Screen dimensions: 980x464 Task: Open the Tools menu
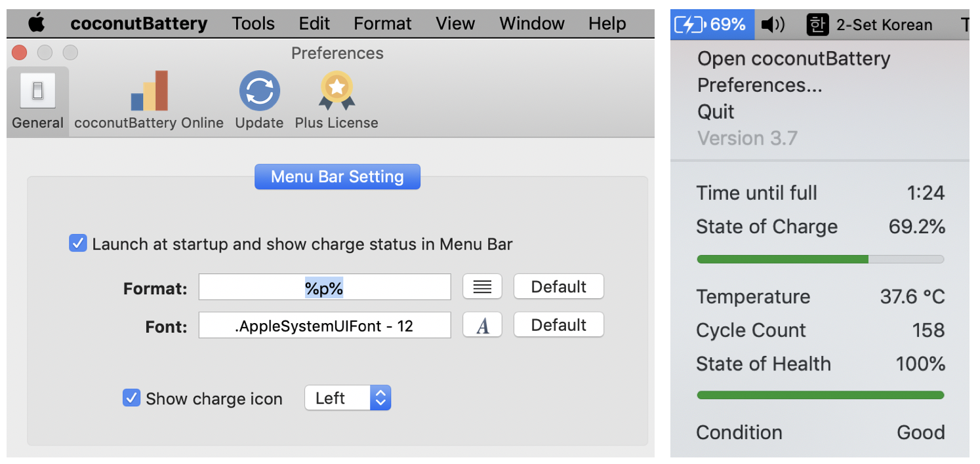[x=253, y=24]
